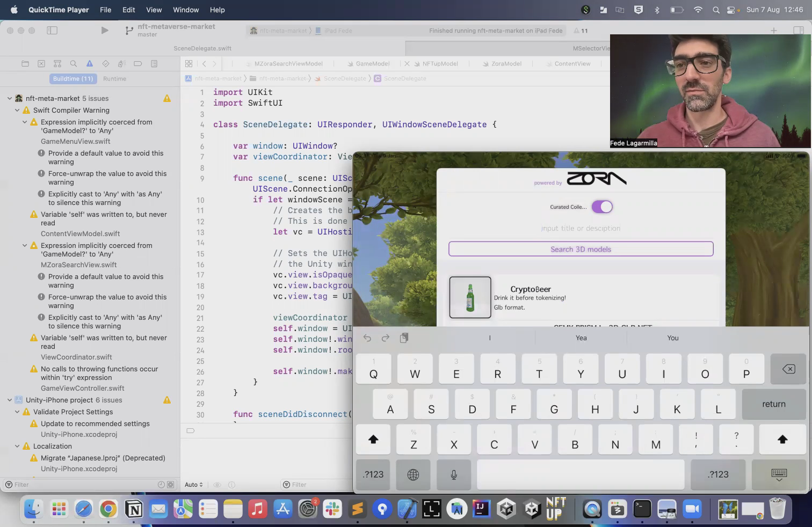
Task: Select the CryptoBeer bottle thumbnail
Action: pos(470,297)
